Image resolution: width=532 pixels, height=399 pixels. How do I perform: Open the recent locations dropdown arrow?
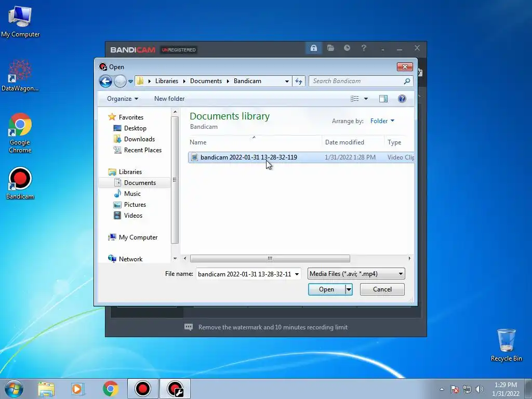(x=130, y=82)
